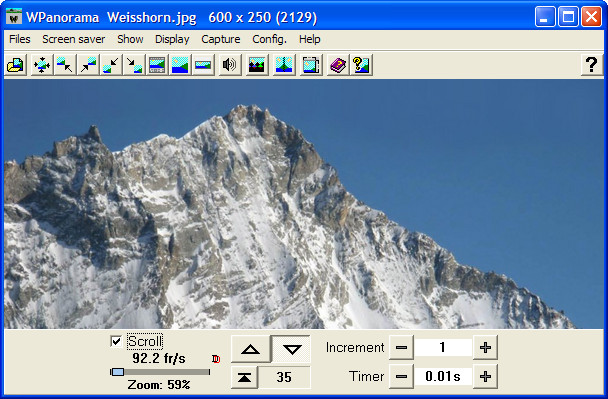
Task: Open the Display menu
Action: coord(172,39)
